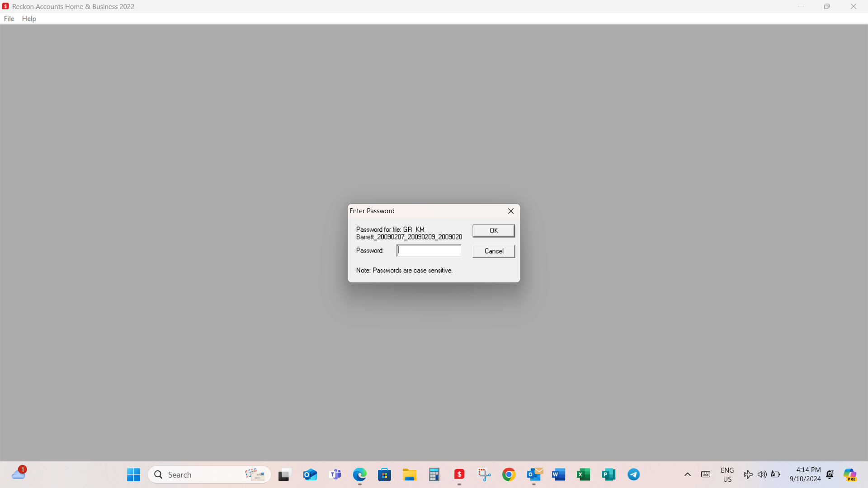
Task: Open Telegram from the taskbar
Action: tap(633, 474)
